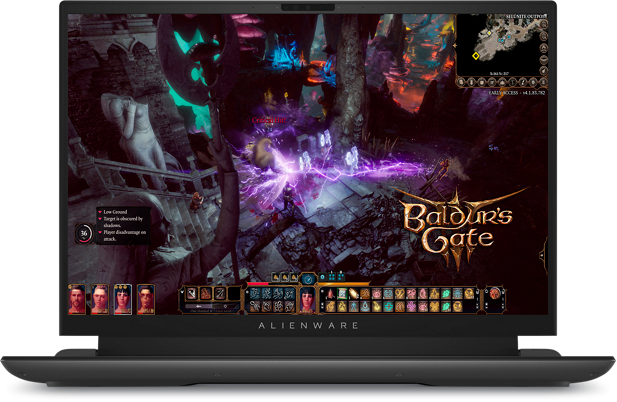Select the first weapon slot in the left hotbar group

pos(189,293)
